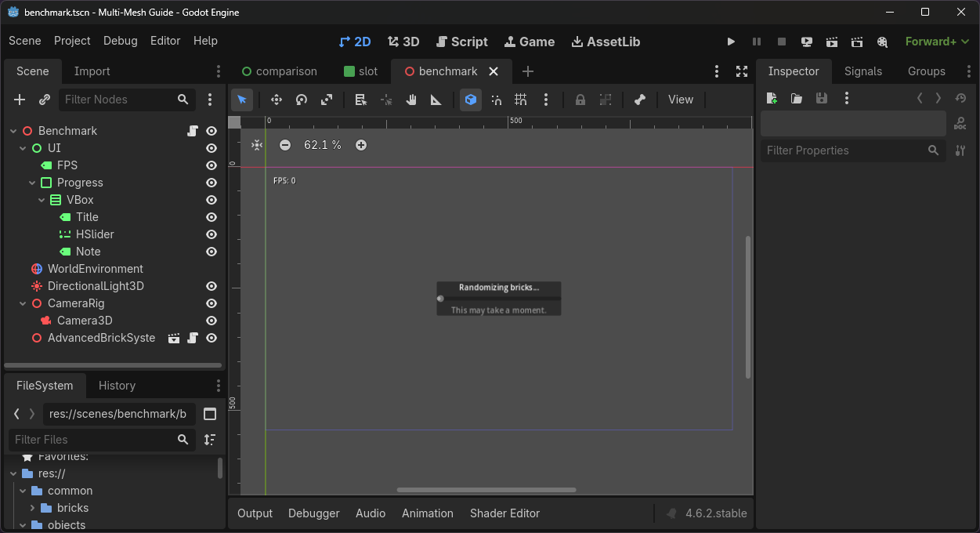This screenshot has width=980, height=533.
Task: Add a new scene tab with plus
Action: [x=528, y=71]
